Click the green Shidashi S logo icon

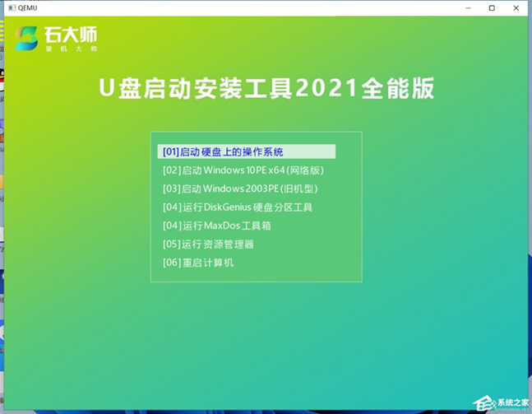point(27,38)
